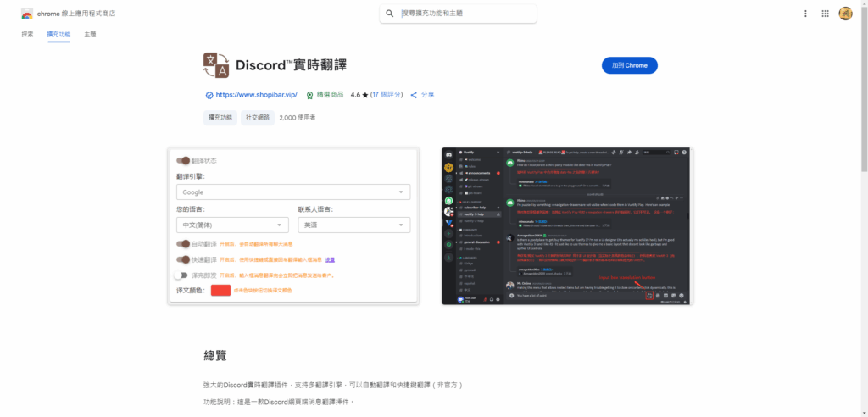Open the Discord chat screenshot thumbnail

[567, 226]
